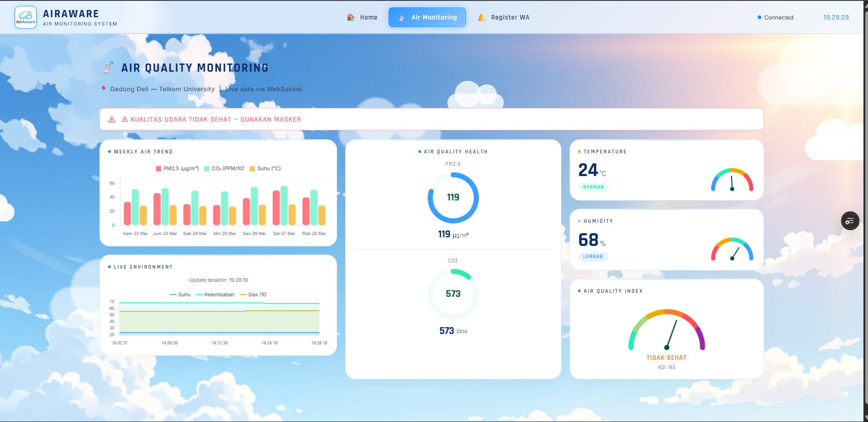Click the satellite icon beside Air Quality Monitoring heading

tap(108, 68)
